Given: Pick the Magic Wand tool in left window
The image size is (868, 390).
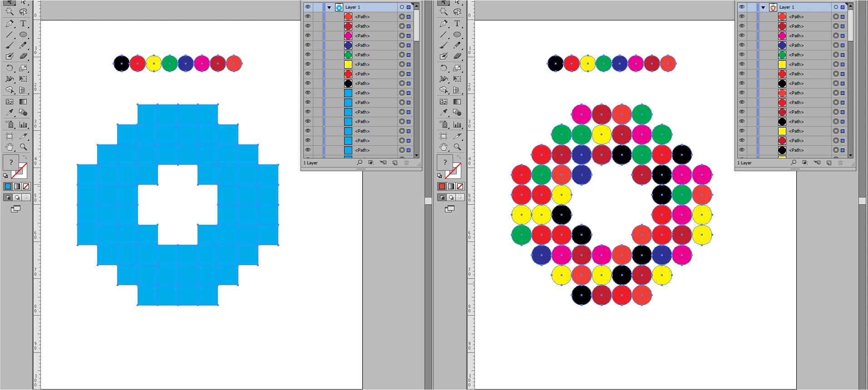Looking at the screenshot, I should coord(10,12).
